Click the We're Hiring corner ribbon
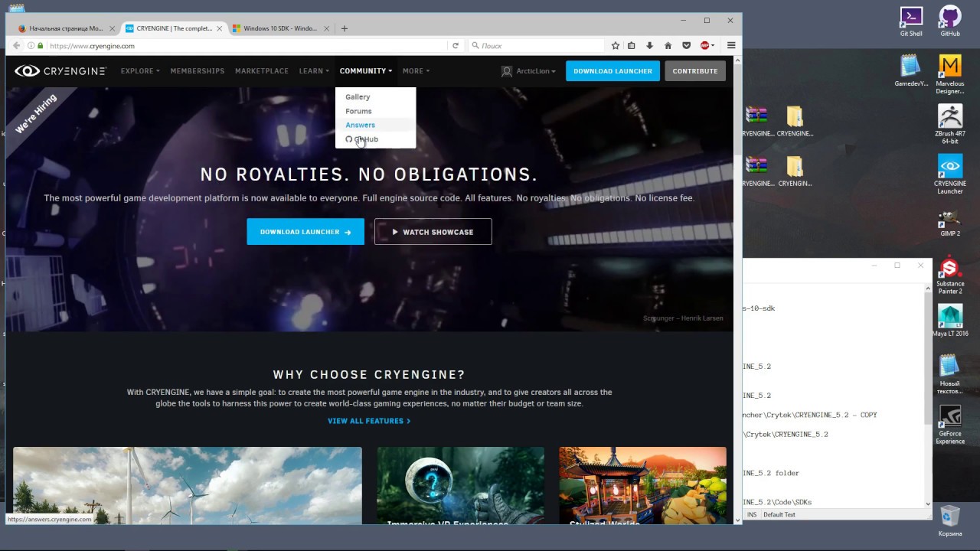This screenshot has width=980, height=551. coord(37,113)
